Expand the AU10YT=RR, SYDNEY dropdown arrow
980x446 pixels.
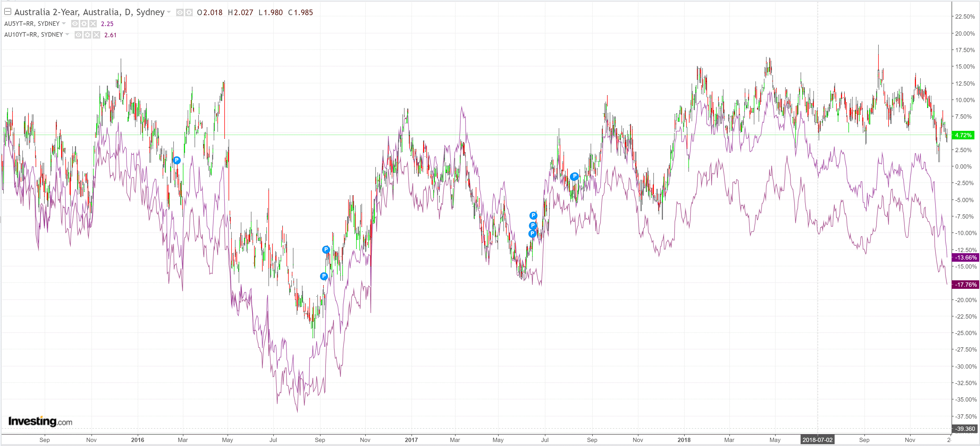point(67,35)
